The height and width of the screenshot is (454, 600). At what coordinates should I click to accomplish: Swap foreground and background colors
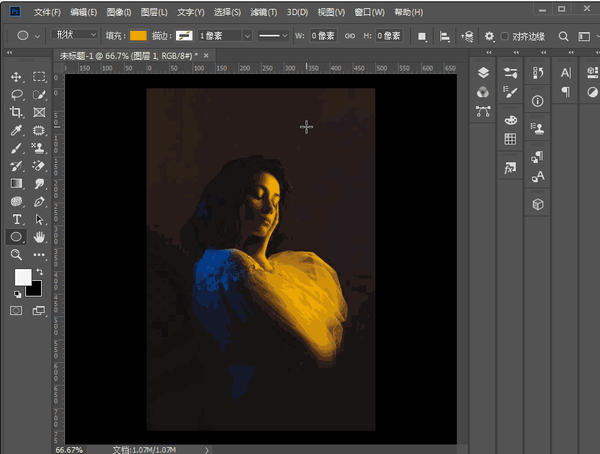click(40, 271)
